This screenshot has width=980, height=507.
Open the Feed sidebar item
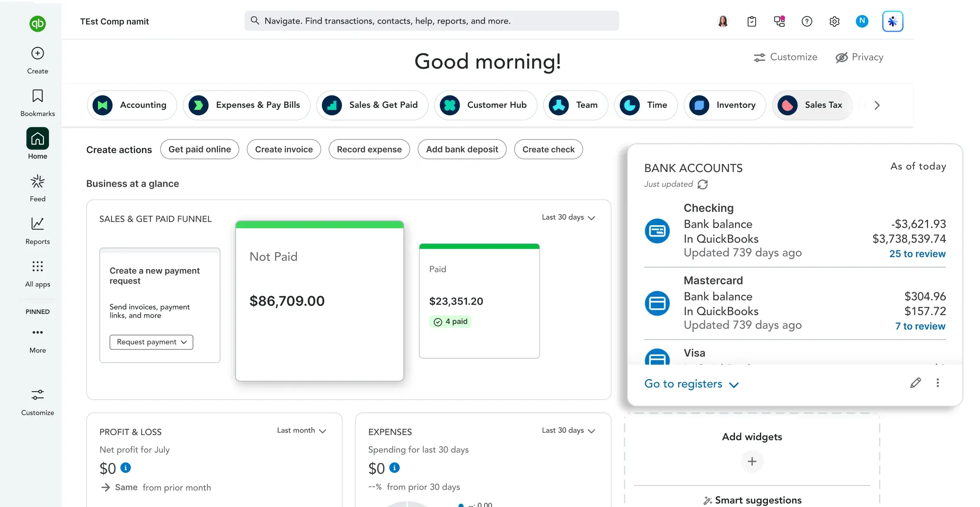[x=38, y=188]
